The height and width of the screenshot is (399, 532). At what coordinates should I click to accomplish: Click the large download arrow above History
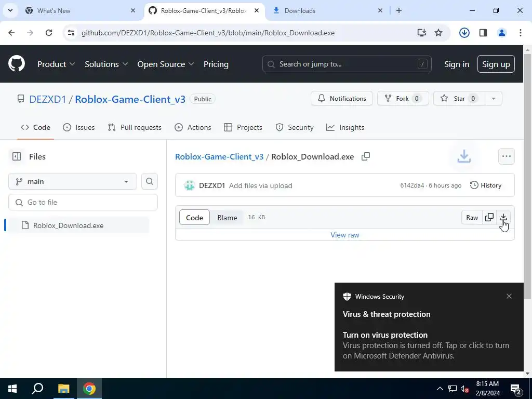tap(464, 156)
